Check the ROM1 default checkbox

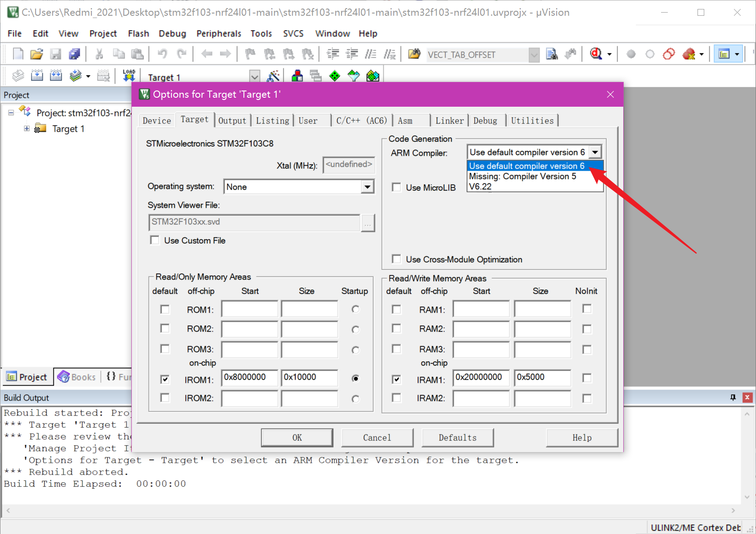coord(165,309)
